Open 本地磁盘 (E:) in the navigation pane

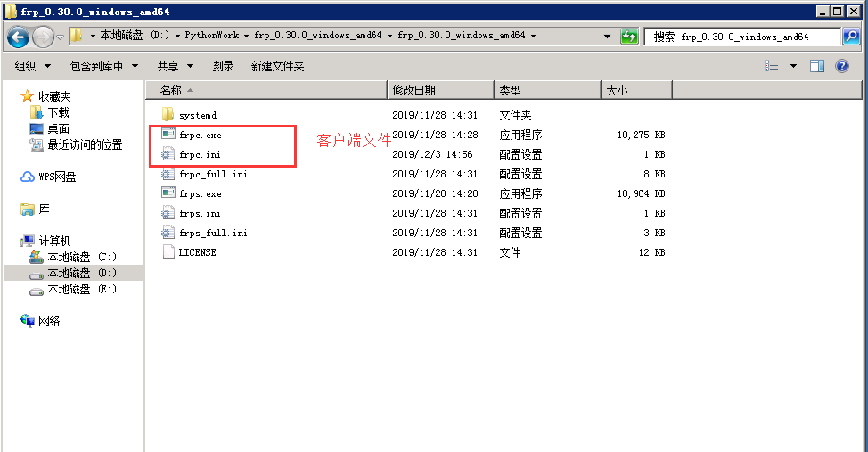point(82,289)
